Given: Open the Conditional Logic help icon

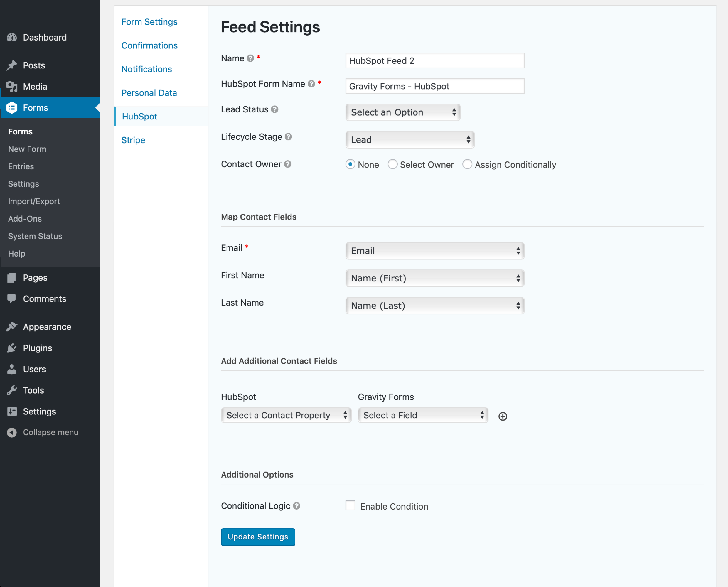Looking at the screenshot, I should pyautogui.click(x=296, y=506).
